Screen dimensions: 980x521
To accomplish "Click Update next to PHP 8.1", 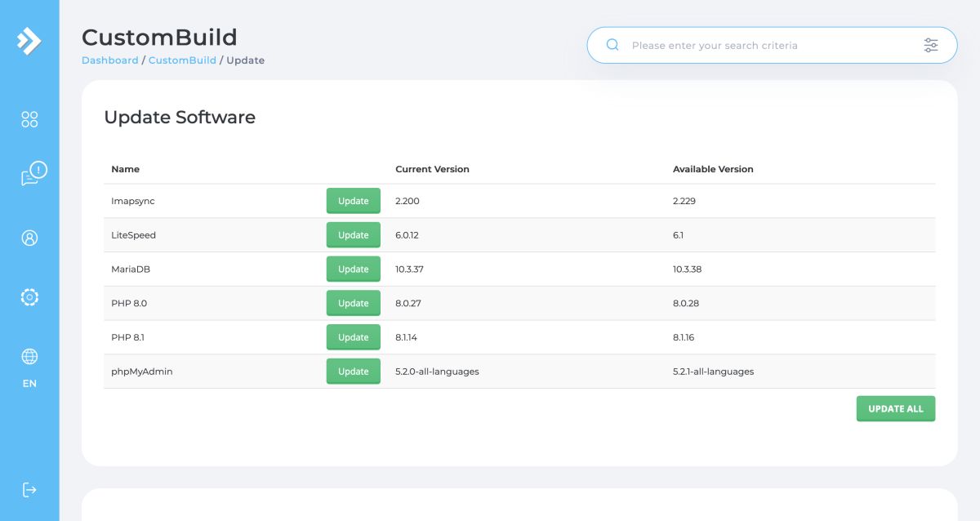I will (x=353, y=337).
